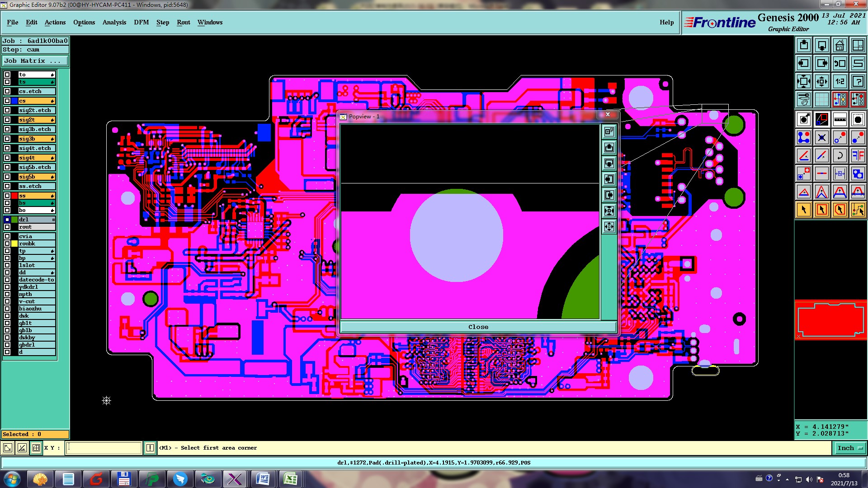
Task: Click the zoom in icon
Action: [x=804, y=81]
